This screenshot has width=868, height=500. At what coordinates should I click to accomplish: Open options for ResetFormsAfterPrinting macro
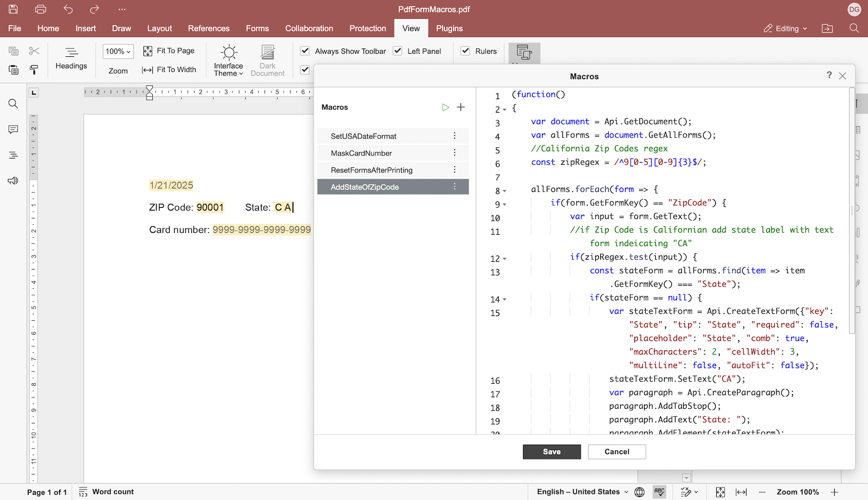click(454, 169)
